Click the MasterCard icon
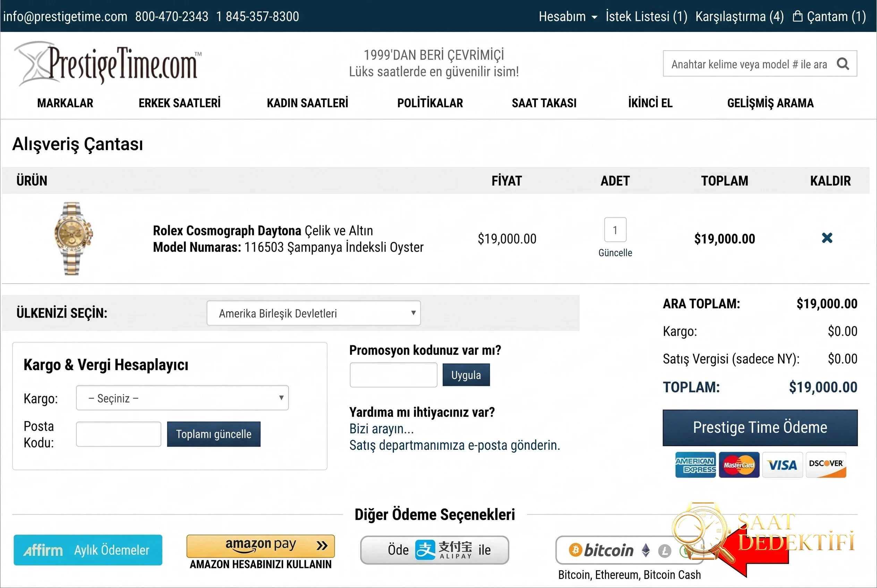Screen dimensions: 877x588 (x=739, y=465)
